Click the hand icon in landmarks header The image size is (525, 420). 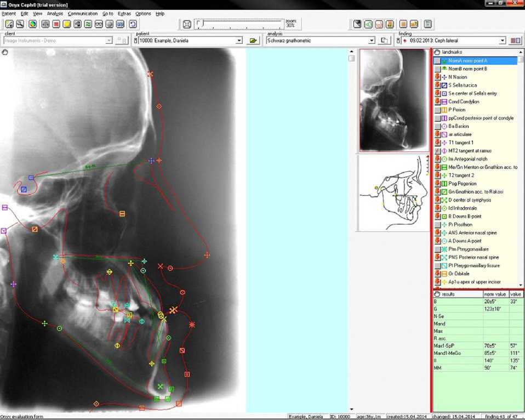coord(437,52)
